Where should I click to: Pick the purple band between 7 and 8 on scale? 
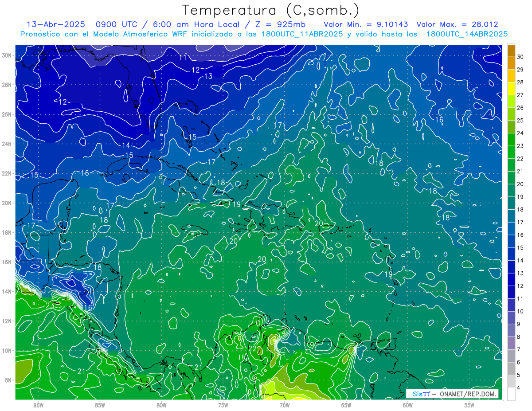[511, 343]
